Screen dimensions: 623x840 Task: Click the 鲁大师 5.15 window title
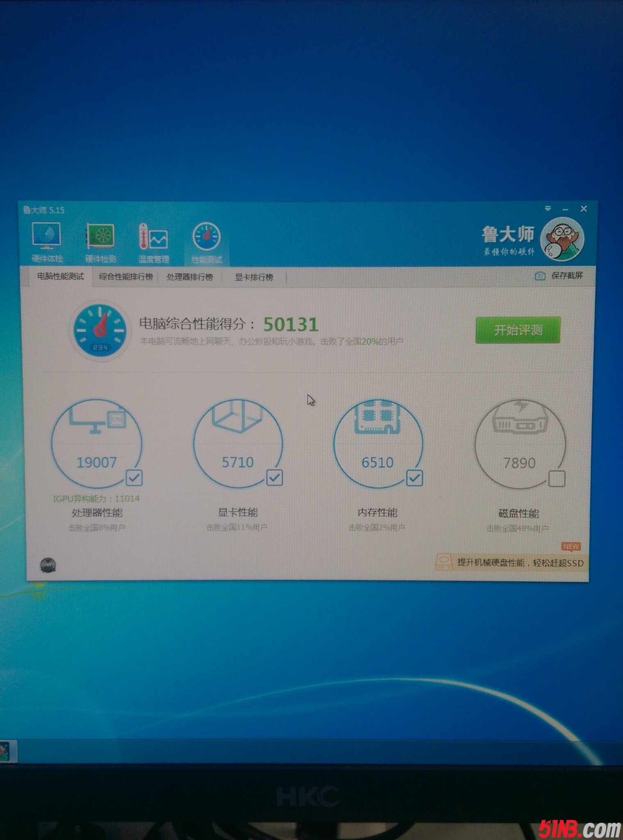pyautogui.click(x=44, y=210)
